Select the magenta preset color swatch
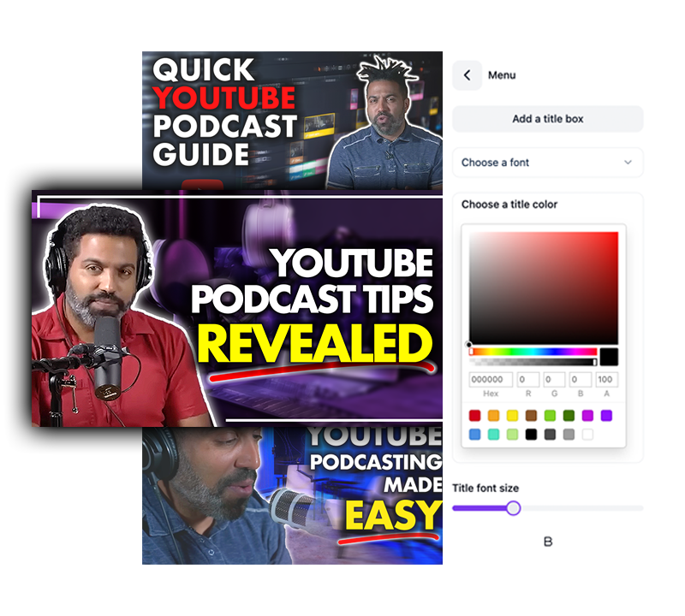 point(587,415)
